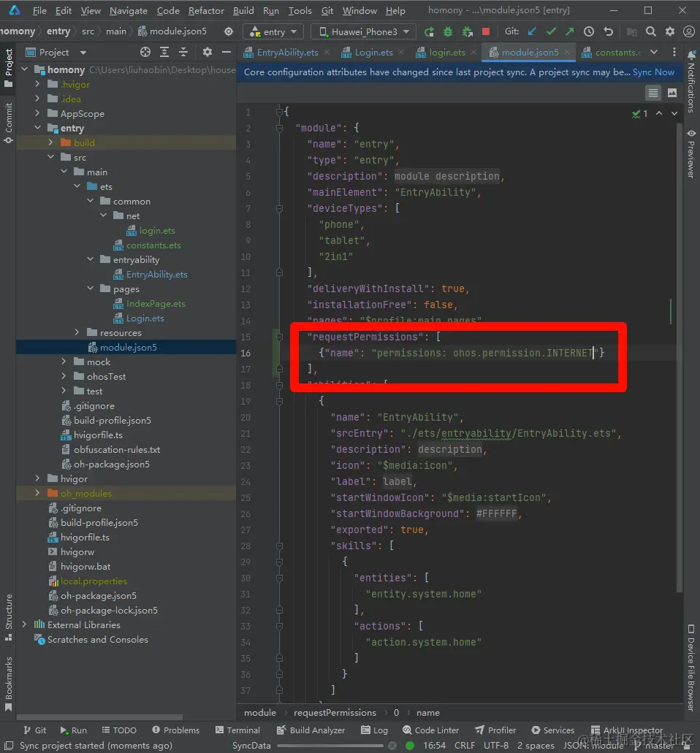The image size is (700, 753).
Task: Hide the Project panel minus icon
Action: click(x=227, y=52)
